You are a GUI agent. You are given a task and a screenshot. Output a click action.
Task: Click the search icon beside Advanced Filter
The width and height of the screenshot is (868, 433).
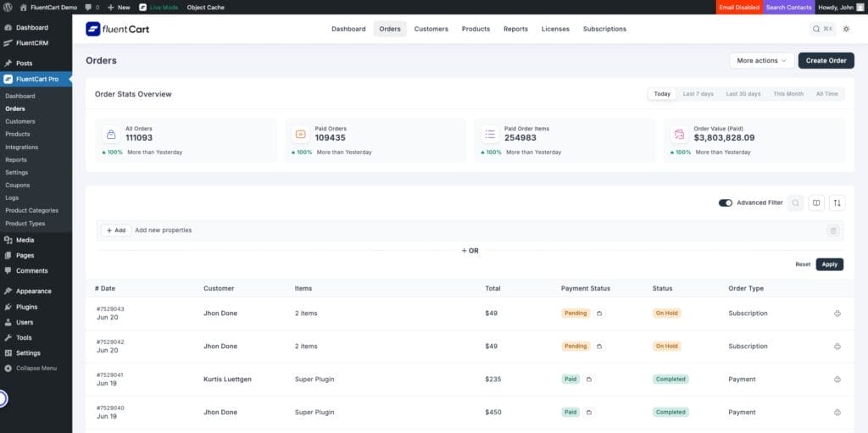[x=795, y=203]
